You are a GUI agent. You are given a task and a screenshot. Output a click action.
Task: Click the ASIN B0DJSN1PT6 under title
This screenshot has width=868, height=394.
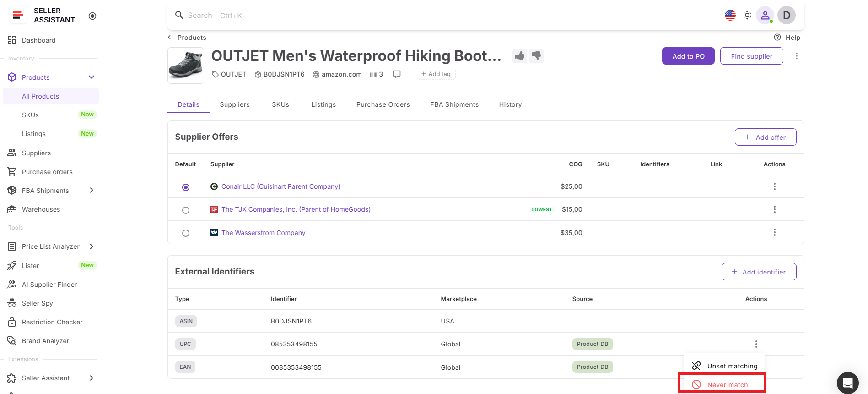click(x=280, y=74)
